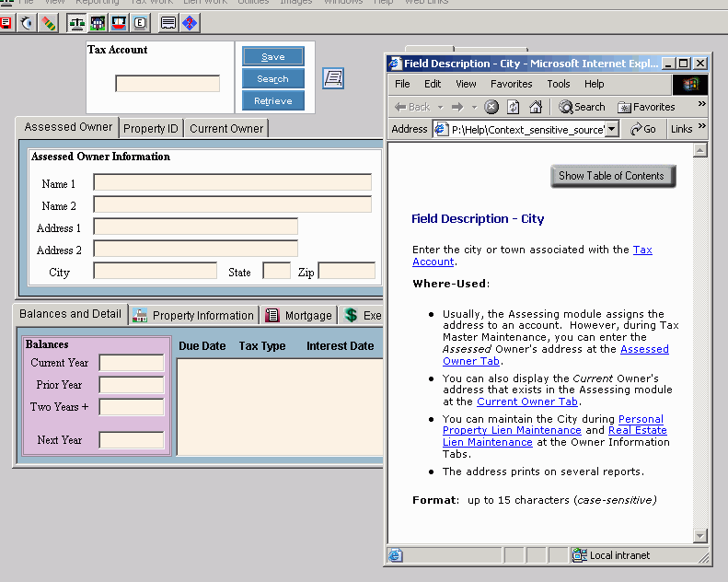Click the boat icon in main toolbar

[119, 23]
